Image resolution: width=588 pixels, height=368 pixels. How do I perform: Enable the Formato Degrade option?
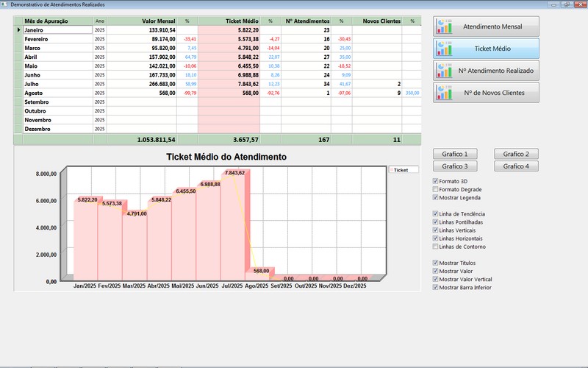(x=436, y=189)
